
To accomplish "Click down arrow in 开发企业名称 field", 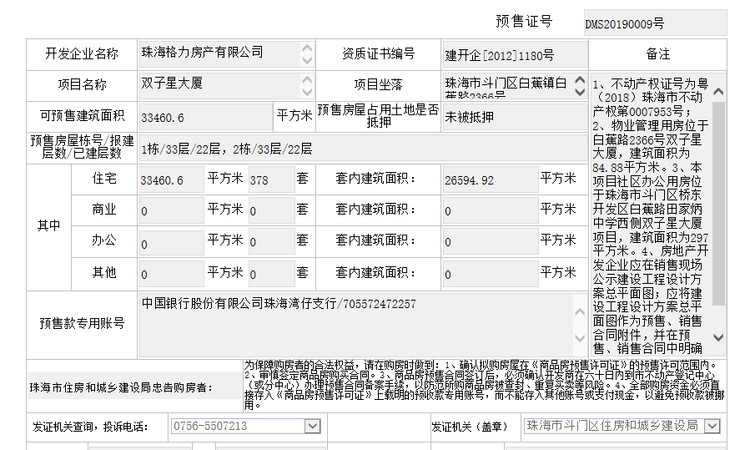I will [307, 60].
